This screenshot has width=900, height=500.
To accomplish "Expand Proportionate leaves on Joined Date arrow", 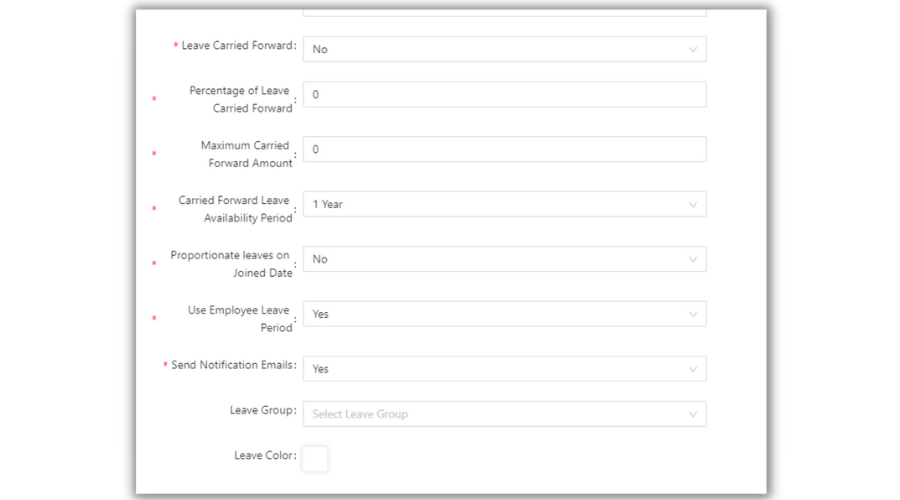I will tap(692, 259).
